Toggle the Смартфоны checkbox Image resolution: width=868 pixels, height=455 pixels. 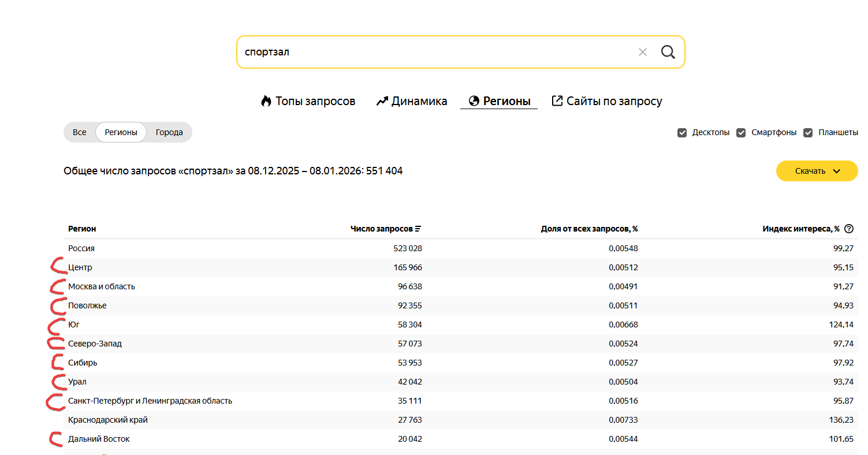(x=741, y=133)
